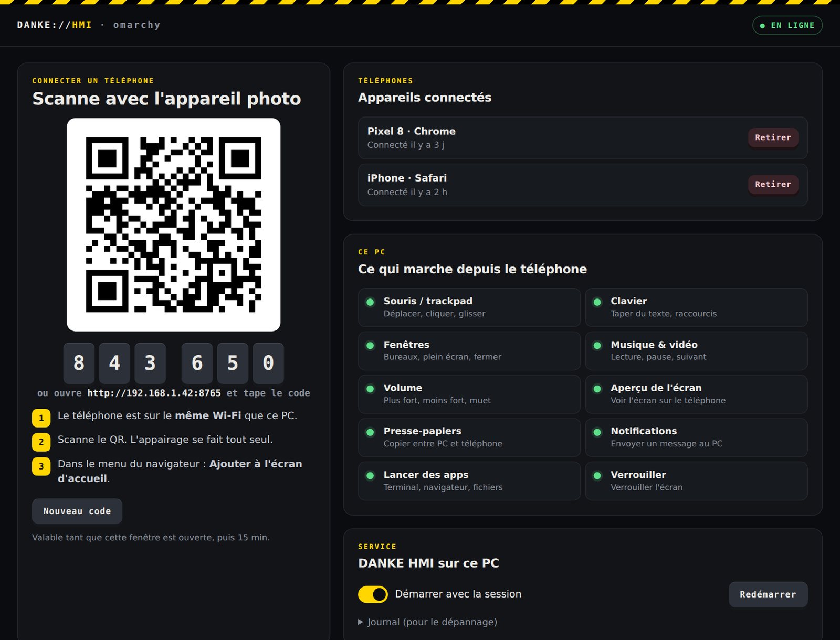Image resolution: width=840 pixels, height=640 pixels.
Task: Click the "Presse-papiers" feature title
Action: tap(422, 431)
